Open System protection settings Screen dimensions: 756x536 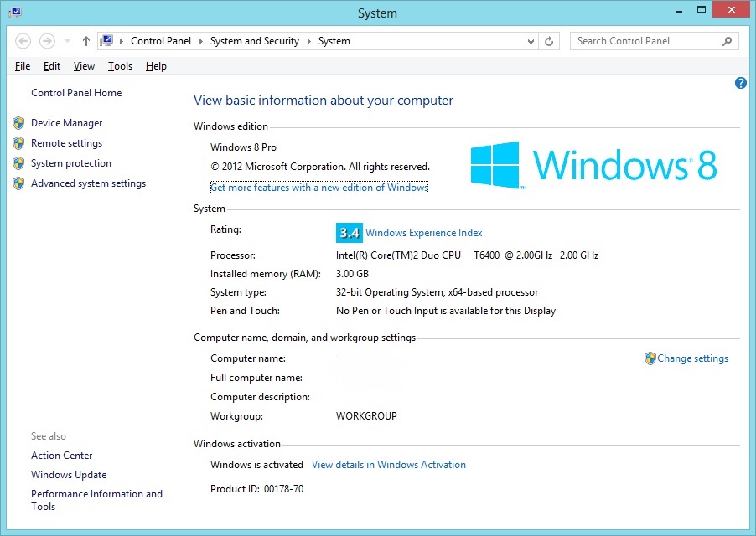pyautogui.click(x=70, y=162)
